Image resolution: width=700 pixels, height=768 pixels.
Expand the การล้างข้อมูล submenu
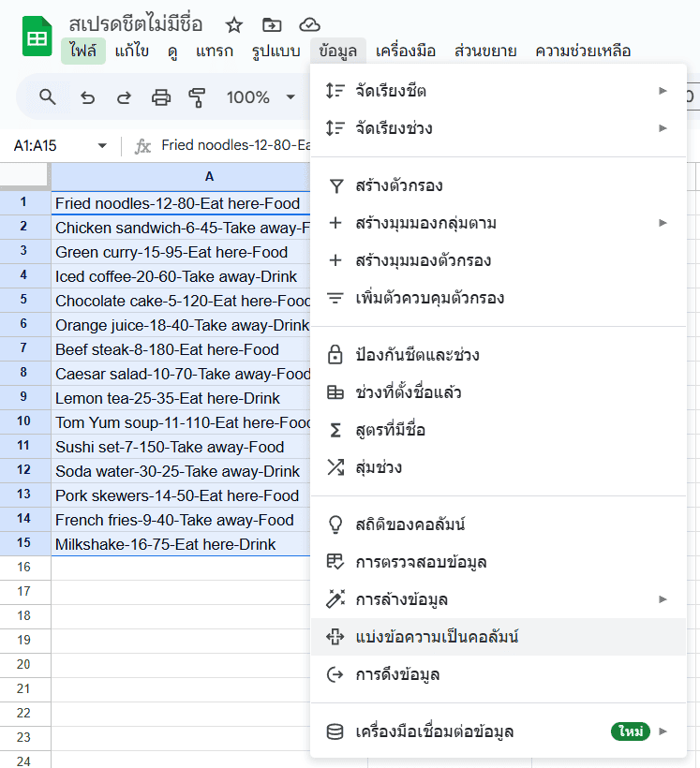(663, 599)
